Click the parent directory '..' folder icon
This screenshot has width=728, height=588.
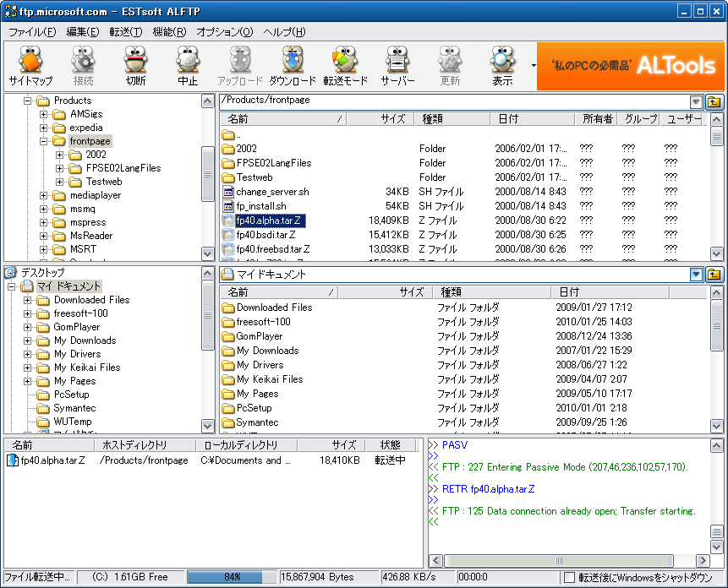coord(228,134)
